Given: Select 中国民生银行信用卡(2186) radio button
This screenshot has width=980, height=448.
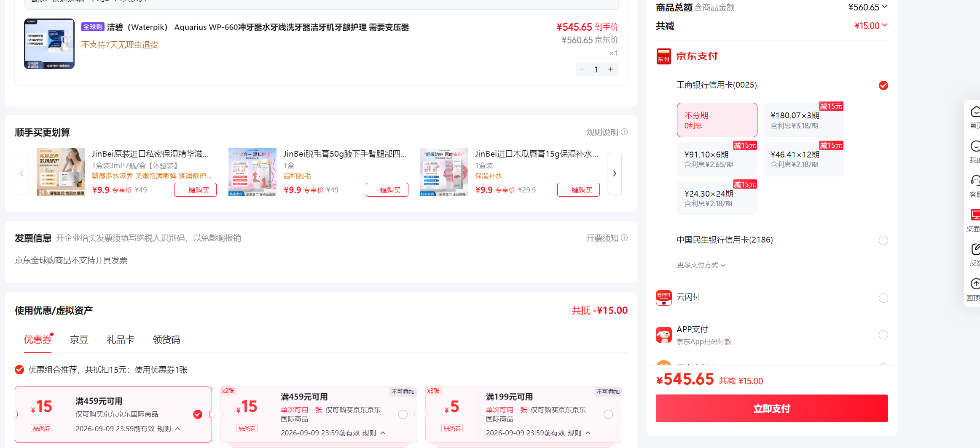Looking at the screenshot, I should [x=883, y=240].
